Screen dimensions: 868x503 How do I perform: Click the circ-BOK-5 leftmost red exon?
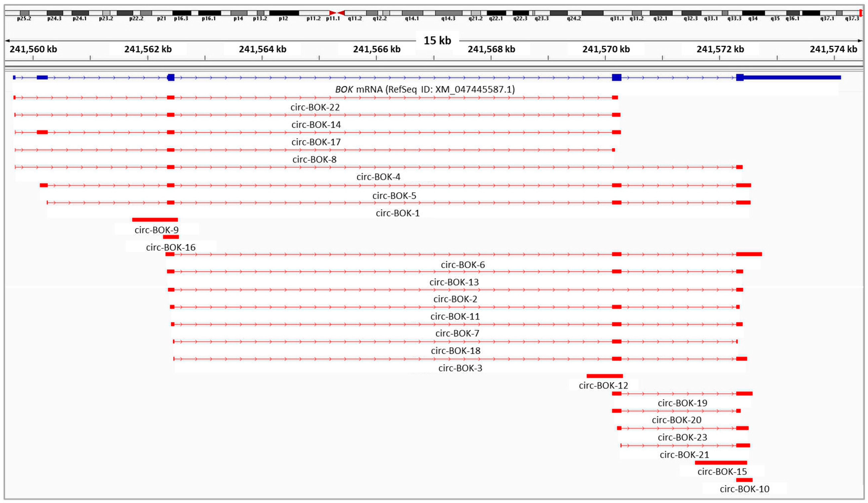[44, 185]
